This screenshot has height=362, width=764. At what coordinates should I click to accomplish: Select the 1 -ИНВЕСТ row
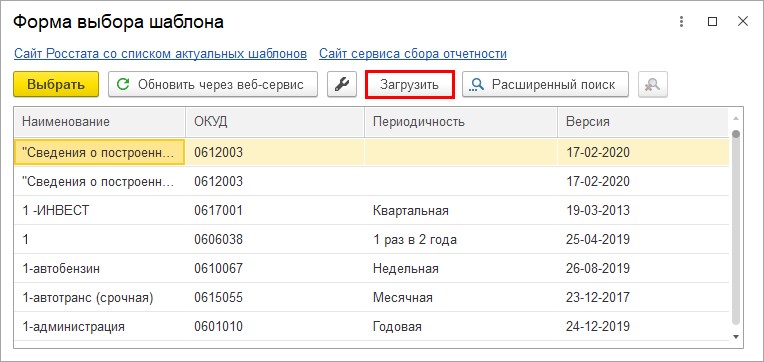[x=372, y=210]
